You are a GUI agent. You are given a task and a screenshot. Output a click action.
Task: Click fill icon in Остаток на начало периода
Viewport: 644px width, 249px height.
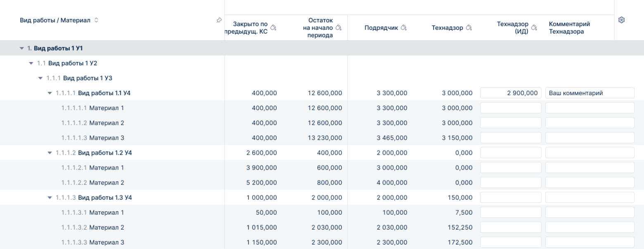(339, 28)
